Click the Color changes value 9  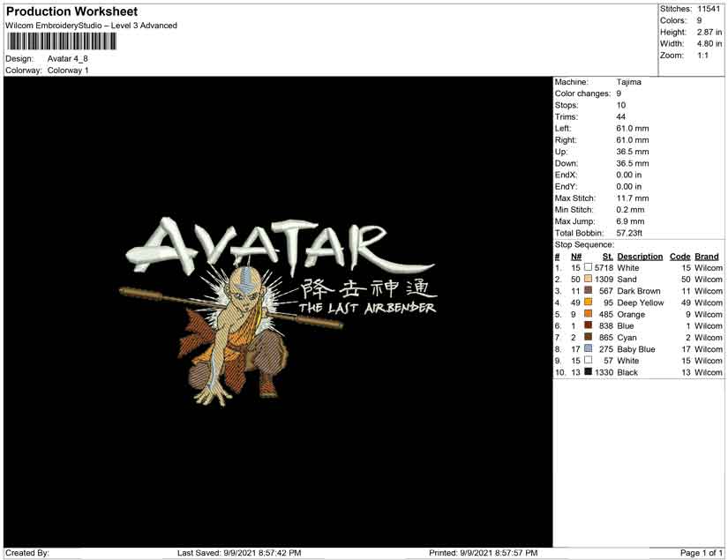pos(619,93)
